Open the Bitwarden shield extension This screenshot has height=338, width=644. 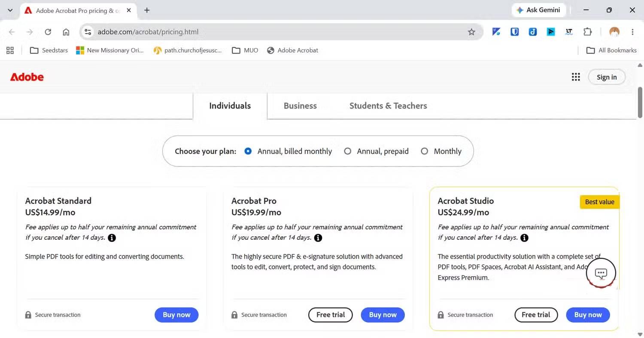(x=514, y=32)
